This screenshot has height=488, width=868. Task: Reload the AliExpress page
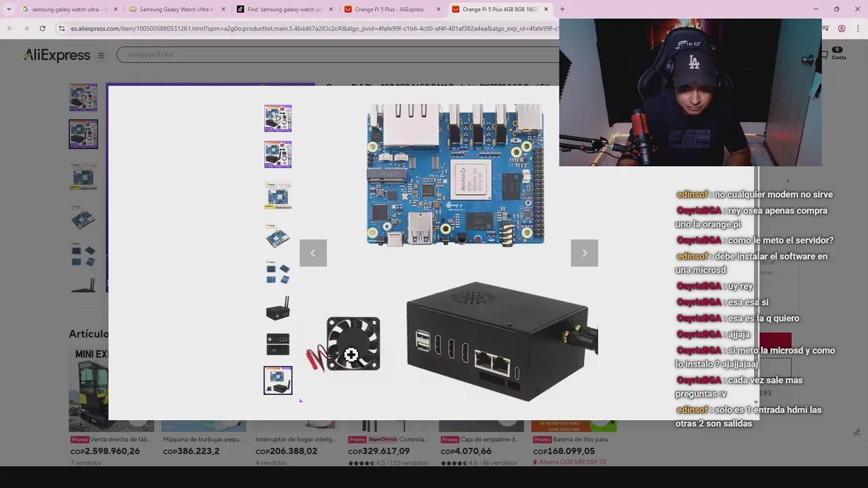pyautogui.click(x=42, y=28)
